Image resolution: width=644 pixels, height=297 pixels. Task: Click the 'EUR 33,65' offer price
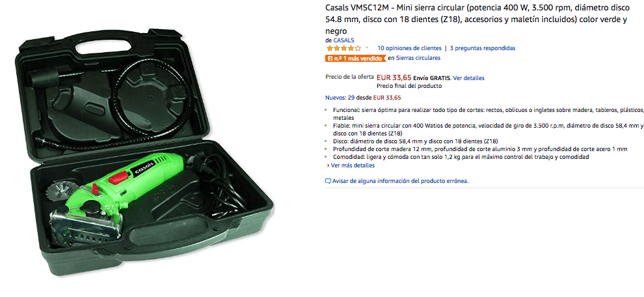(394, 78)
